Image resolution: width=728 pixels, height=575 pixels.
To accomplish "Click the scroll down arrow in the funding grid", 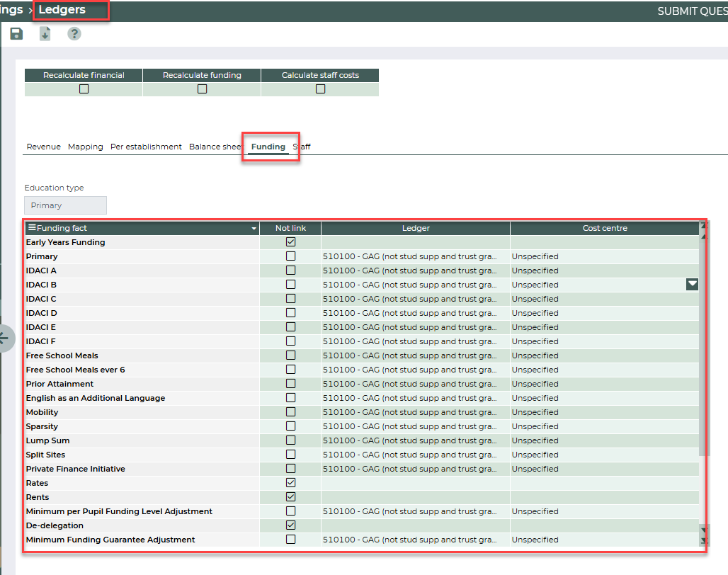I will click(x=703, y=530).
